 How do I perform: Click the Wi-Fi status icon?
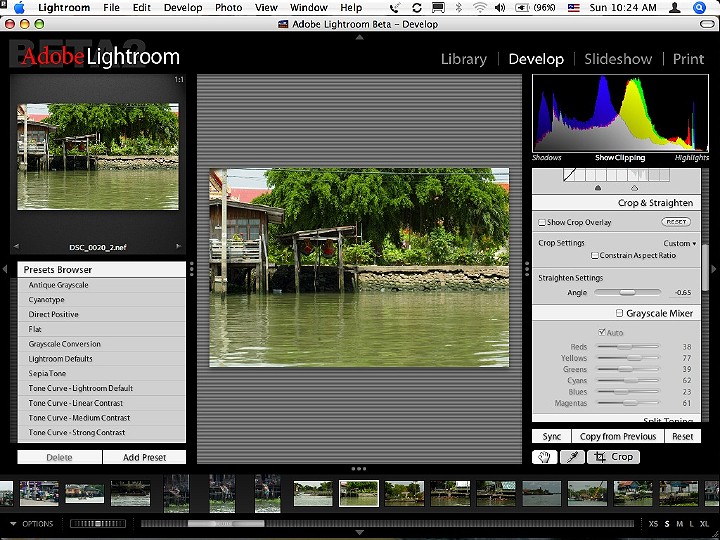click(x=480, y=7)
